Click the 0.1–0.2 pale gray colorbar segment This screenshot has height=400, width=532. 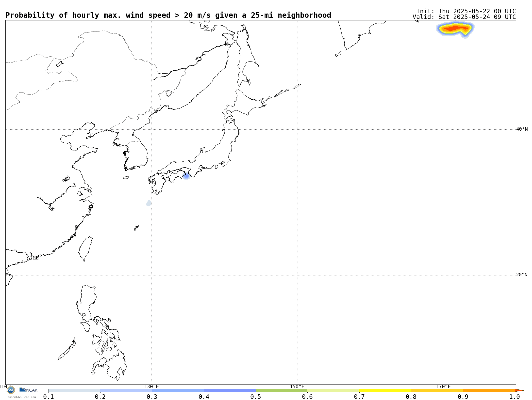[x=74, y=390]
